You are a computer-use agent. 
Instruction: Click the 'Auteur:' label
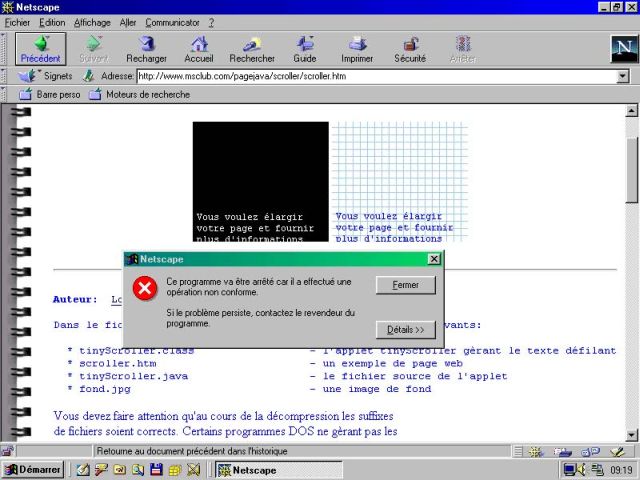coord(75,300)
